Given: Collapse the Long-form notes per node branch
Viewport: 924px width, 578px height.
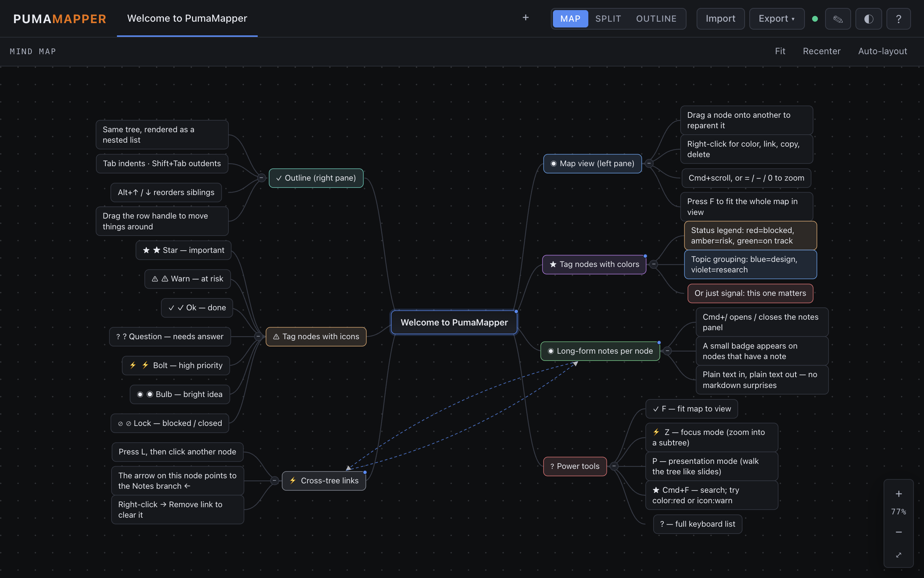Looking at the screenshot, I should (x=667, y=351).
